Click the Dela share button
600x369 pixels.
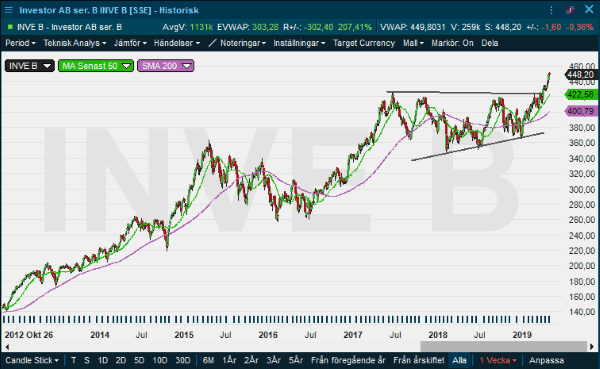(x=490, y=43)
